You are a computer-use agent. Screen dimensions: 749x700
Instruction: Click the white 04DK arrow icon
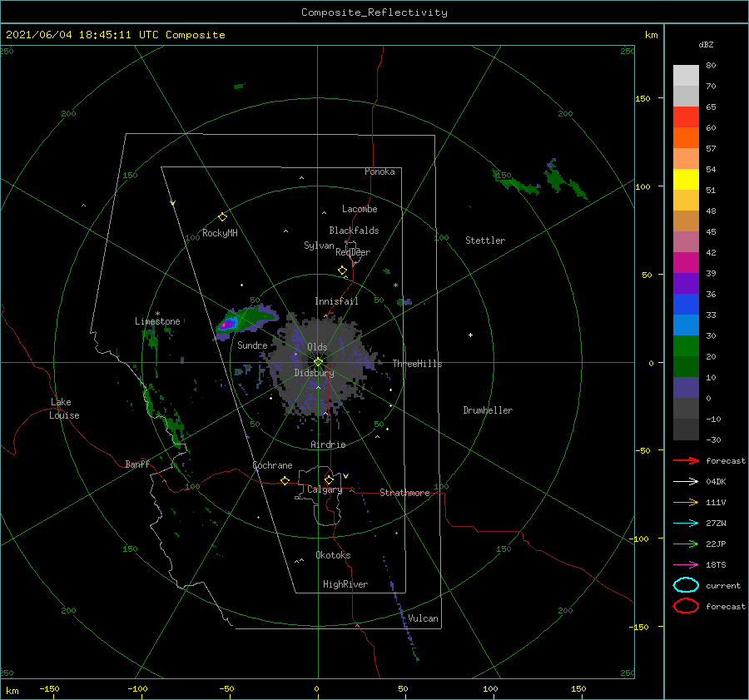pyautogui.click(x=686, y=481)
